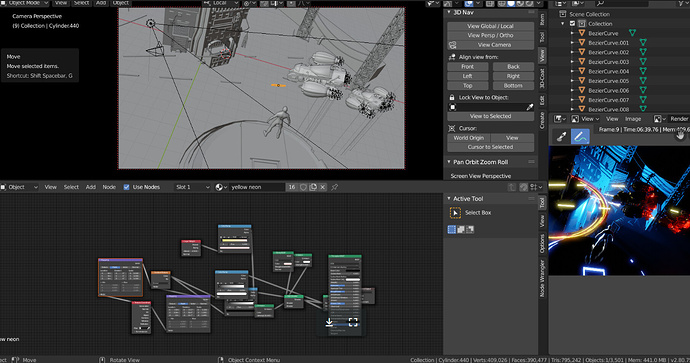Toggle viewport gizmo display button
The height and width of the screenshot is (363, 690).
pyautogui.click(x=448, y=4)
